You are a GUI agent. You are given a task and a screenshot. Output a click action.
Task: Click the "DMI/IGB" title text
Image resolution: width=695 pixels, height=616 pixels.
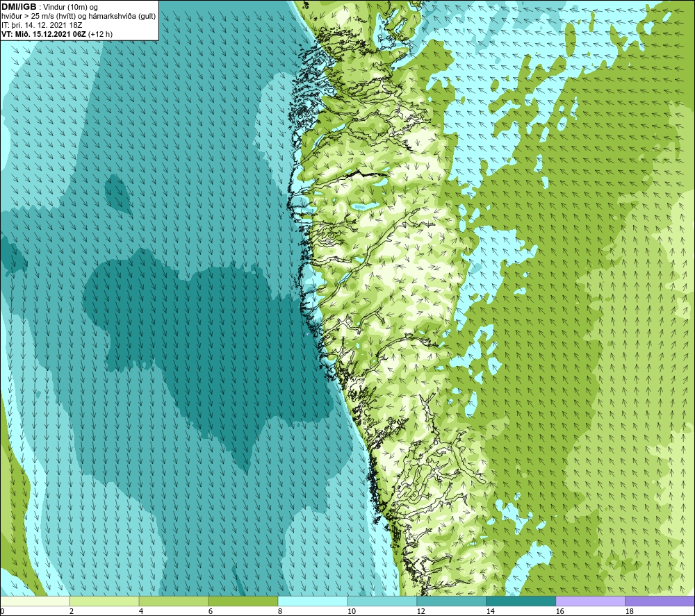(19, 7)
